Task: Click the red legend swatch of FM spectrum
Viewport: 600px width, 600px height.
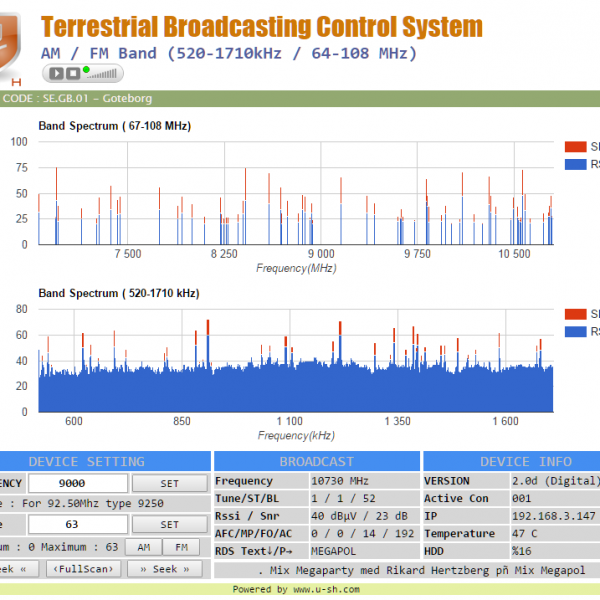Action: pos(576,147)
